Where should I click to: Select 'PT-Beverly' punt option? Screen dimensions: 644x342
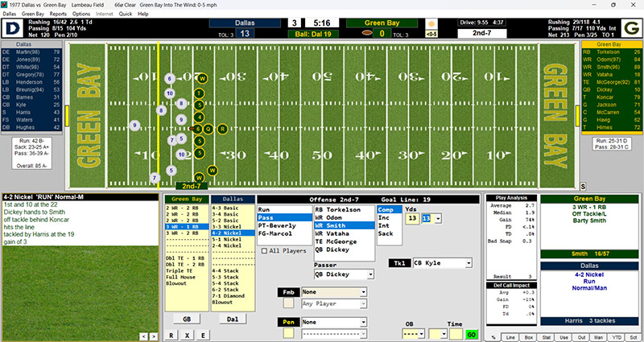[x=285, y=225]
